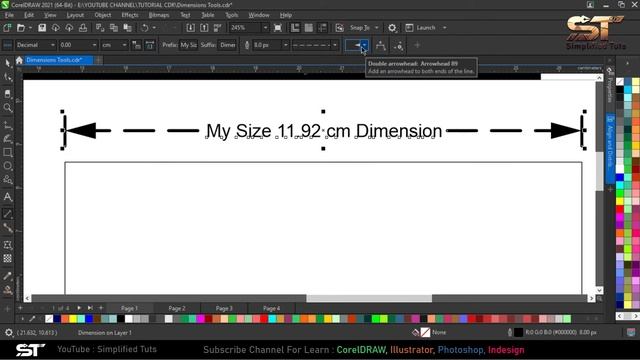Select the Interactive Fill tool
The width and height of the screenshot is (640, 360).
coord(8,290)
